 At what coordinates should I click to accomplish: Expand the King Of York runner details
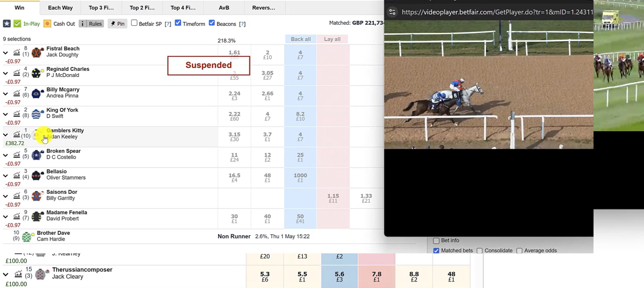coord(6,114)
